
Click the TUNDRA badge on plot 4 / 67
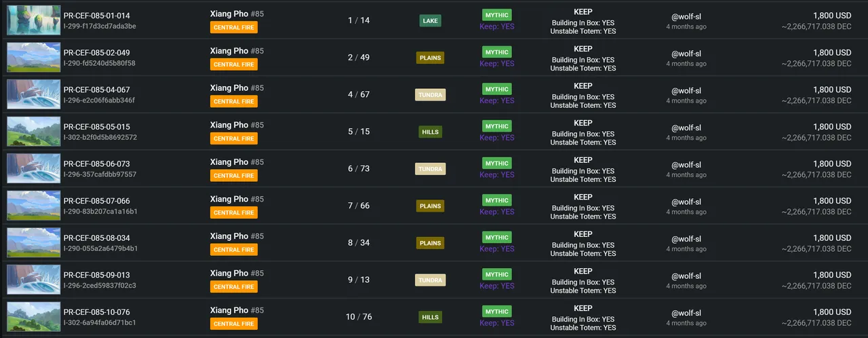tap(430, 95)
